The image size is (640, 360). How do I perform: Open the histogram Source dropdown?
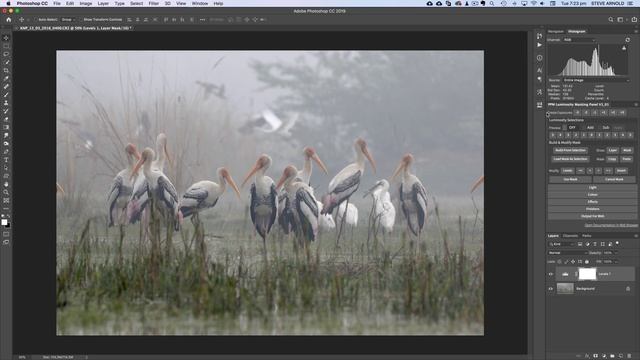pyautogui.click(x=596, y=80)
